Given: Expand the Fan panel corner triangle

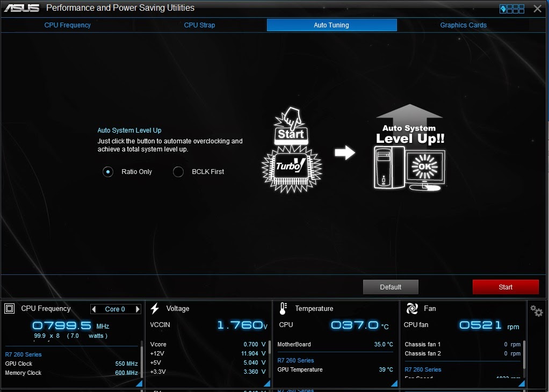Looking at the screenshot, I should tap(522, 383).
